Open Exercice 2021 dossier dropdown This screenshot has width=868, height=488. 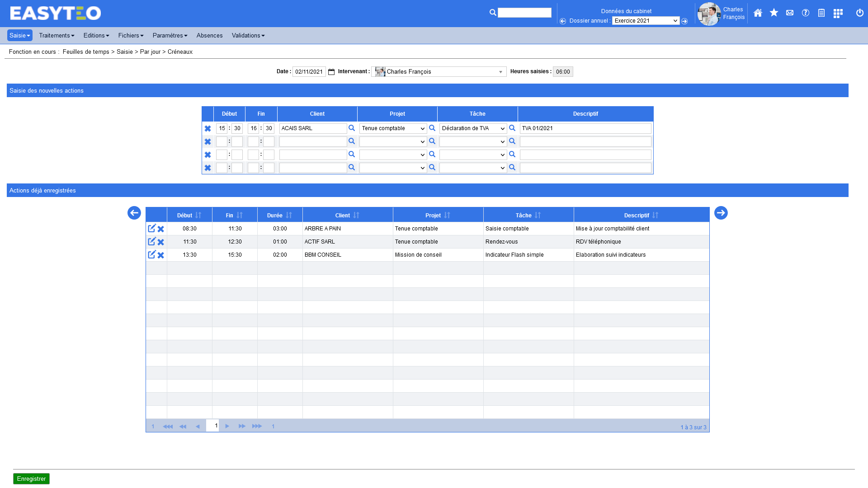tap(646, 21)
